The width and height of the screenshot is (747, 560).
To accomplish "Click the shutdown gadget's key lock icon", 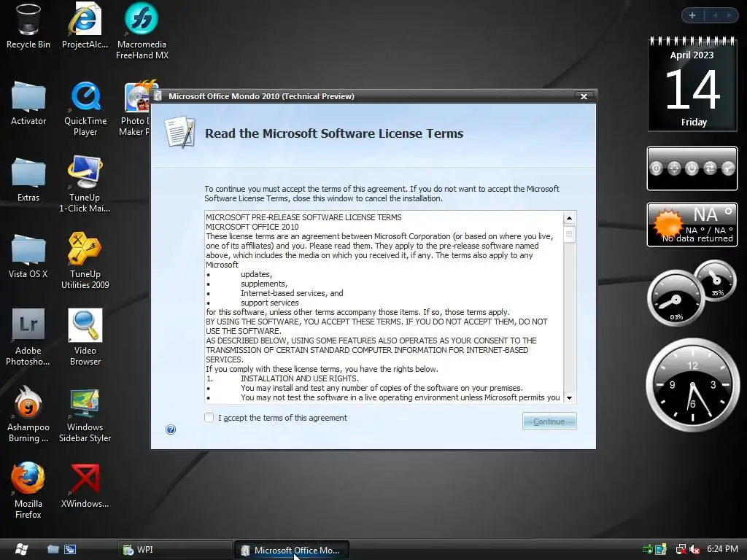I will pyautogui.click(x=728, y=168).
